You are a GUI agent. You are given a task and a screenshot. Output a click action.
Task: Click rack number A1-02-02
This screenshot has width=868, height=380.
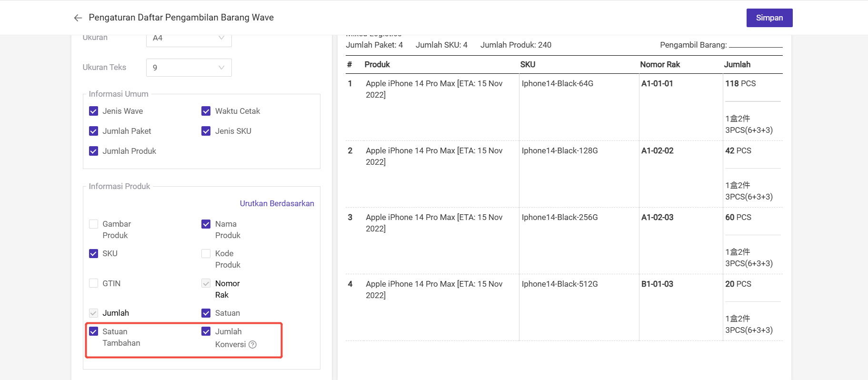[658, 150]
